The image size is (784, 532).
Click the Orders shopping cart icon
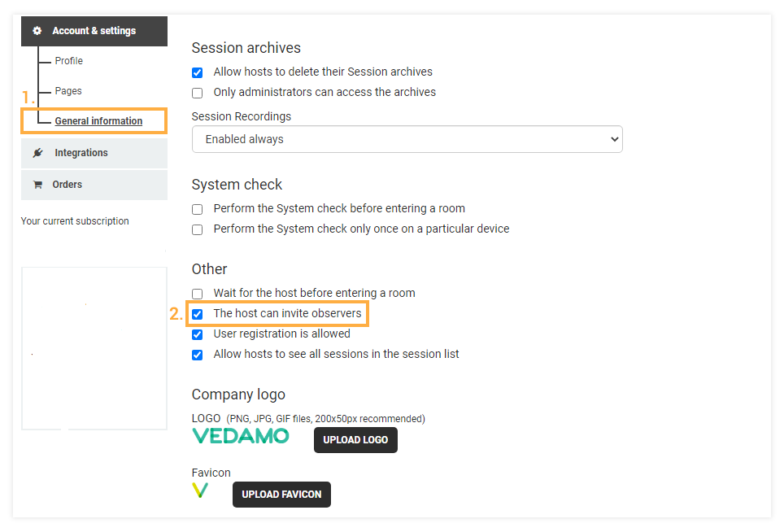click(37, 185)
